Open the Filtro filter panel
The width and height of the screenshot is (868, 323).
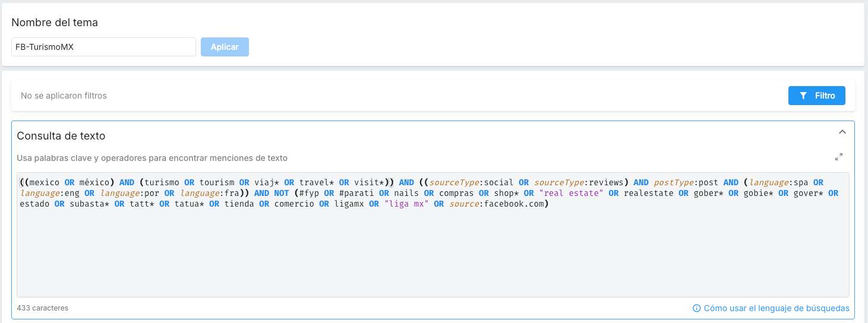click(817, 96)
